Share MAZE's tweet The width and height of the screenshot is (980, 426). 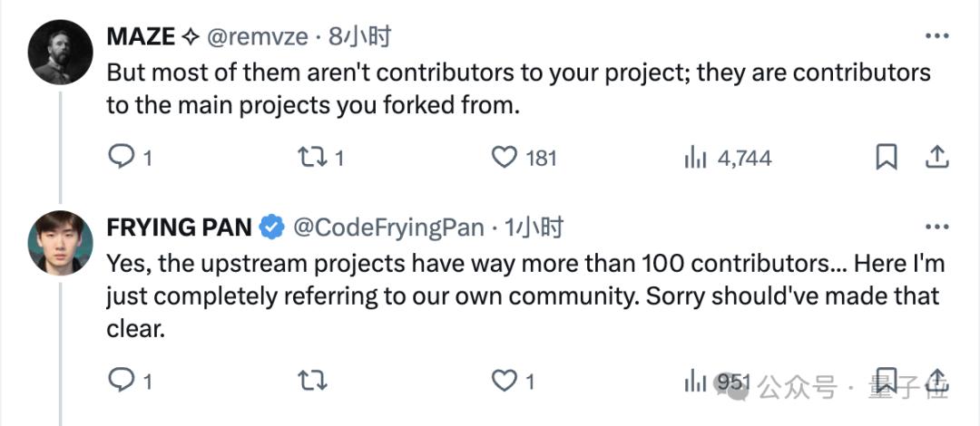[936, 158]
